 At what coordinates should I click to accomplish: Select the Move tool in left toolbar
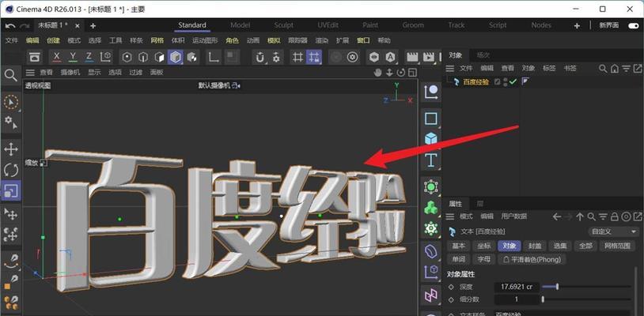point(10,149)
